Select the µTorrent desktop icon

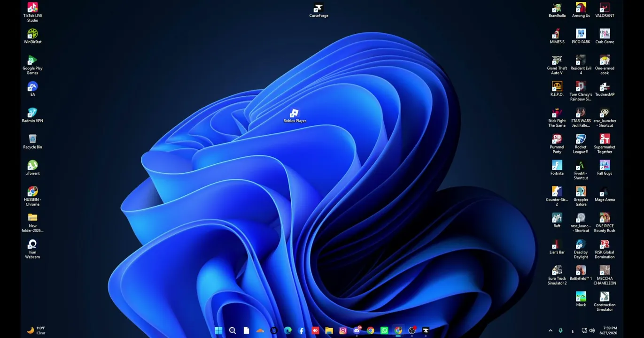point(32,168)
